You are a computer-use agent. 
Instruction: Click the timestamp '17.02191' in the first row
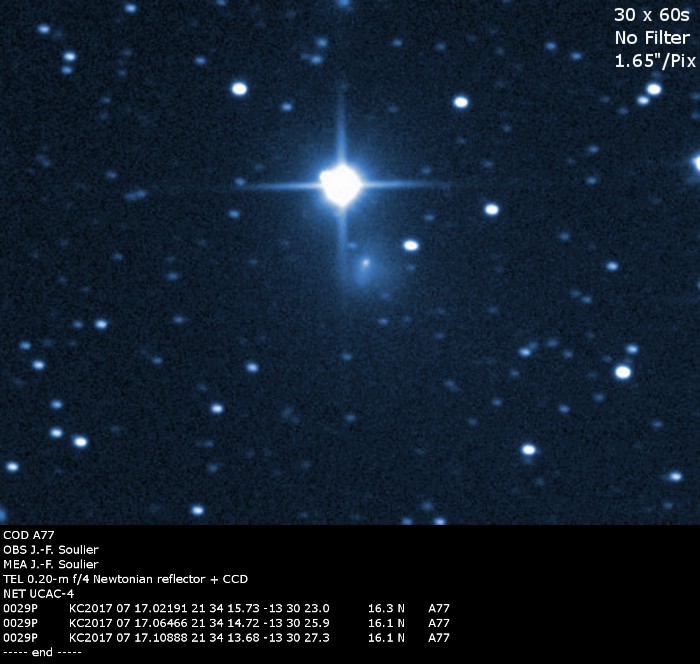point(161,609)
